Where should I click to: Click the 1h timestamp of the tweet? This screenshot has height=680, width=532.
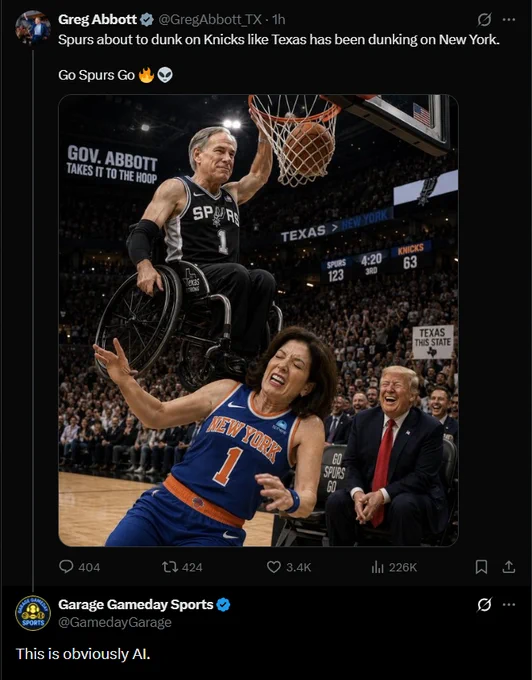pyautogui.click(x=278, y=20)
